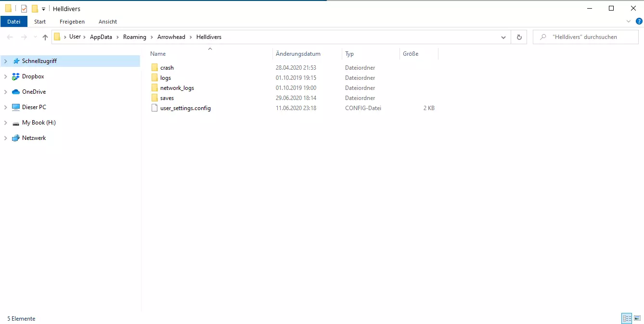Open the quick access toolbar customize dropdown
Image resolution: width=644 pixels, height=324 pixels.
pyautogui.click(x=43, y=9)
